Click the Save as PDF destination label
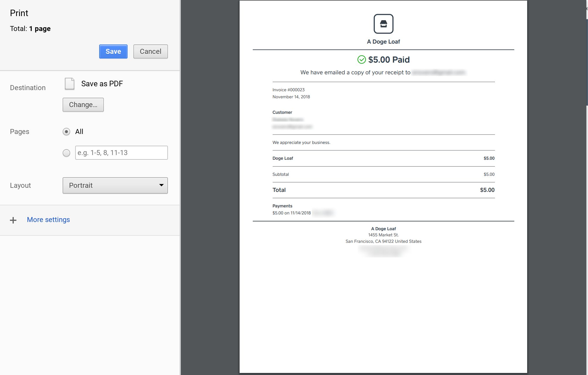Image resolution: width=588 pixels, height=375 pixels. 102,84
